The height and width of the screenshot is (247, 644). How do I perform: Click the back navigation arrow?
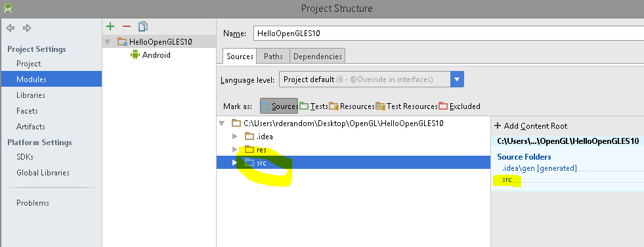11,28
